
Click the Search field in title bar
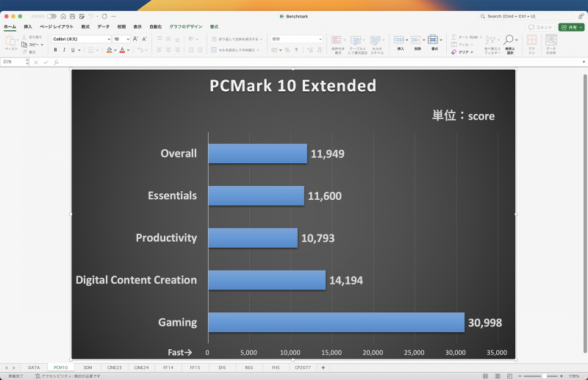526,16
